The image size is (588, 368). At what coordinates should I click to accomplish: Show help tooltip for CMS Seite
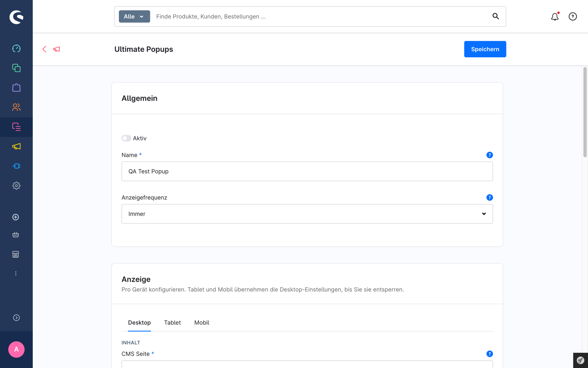click(490, 354)
